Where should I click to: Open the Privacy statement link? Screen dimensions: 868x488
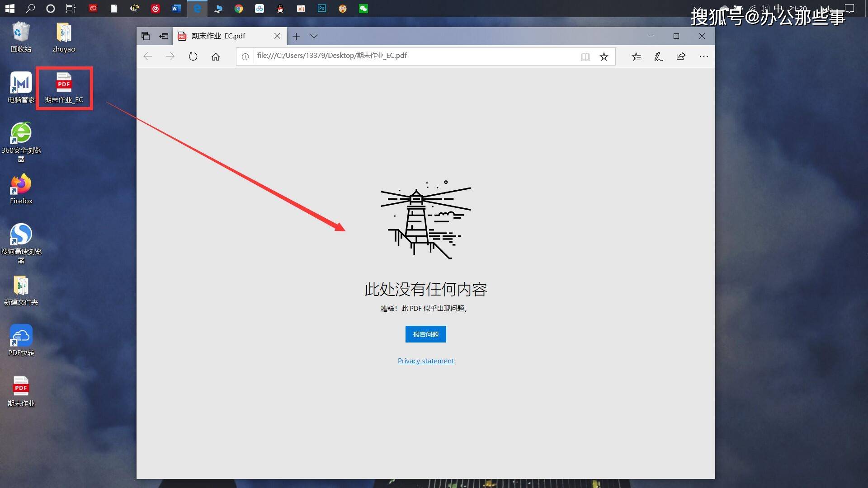point(425,361)
